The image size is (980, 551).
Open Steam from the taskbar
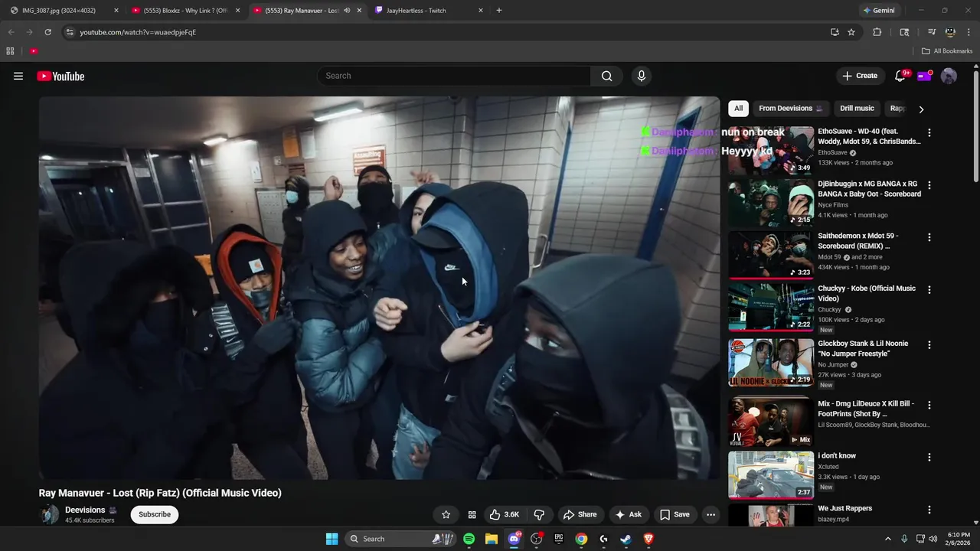click(626, 539)
